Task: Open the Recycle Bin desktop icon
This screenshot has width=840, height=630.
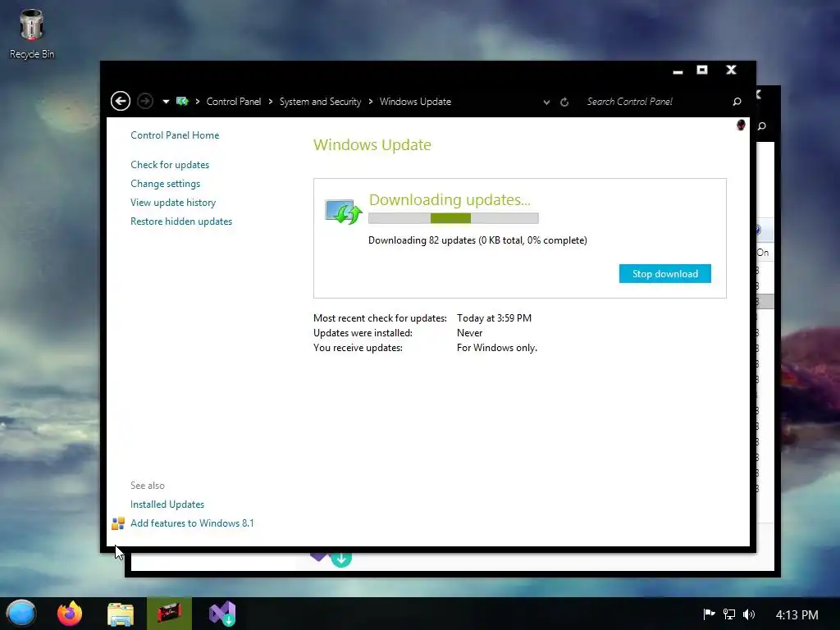Action: (32, 34)
